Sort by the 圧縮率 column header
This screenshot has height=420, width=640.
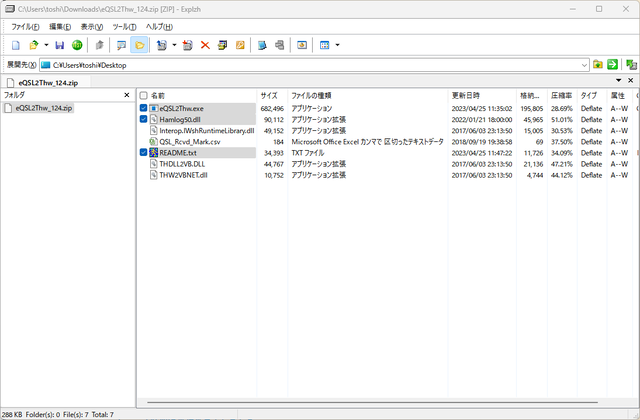[x=562, y=96]
